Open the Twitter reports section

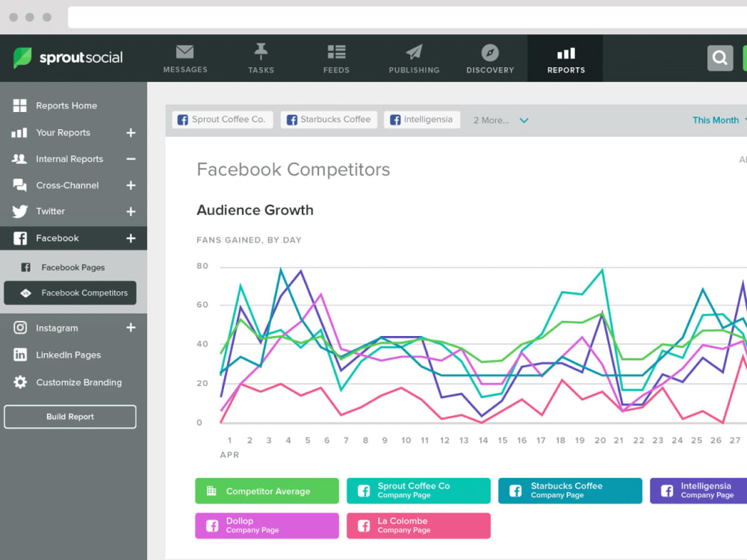pyautogui.click(x=50, y=211)
